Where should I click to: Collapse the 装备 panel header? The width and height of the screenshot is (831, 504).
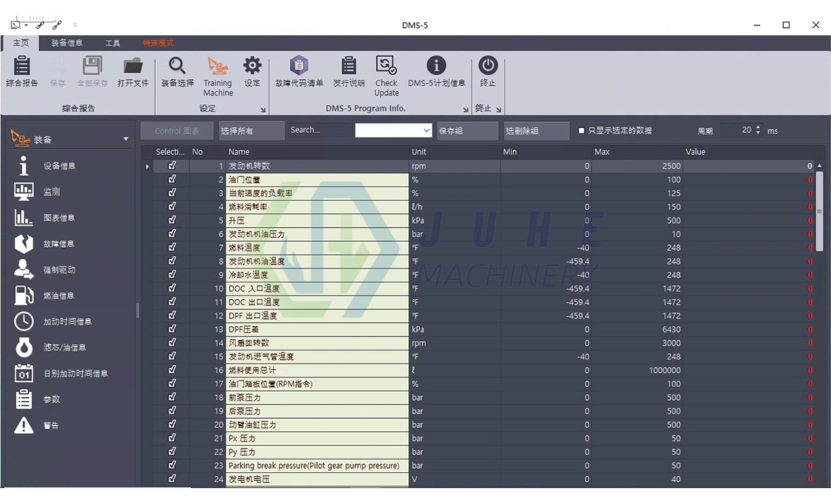pos(125,137)
